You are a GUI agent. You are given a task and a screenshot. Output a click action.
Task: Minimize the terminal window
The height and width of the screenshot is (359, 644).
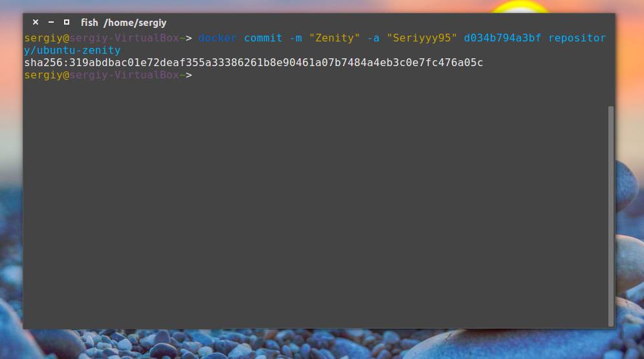(x=51, y=22)
